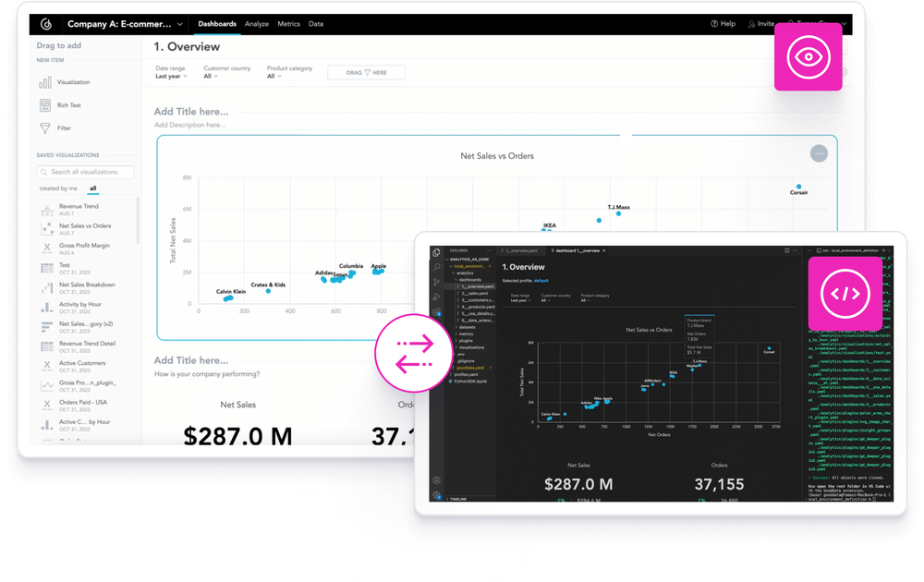Image resolution: width=924 pixels, height=582 pixels.
Task: Switch to the Dashboards tab
Action: click(217, 24)
